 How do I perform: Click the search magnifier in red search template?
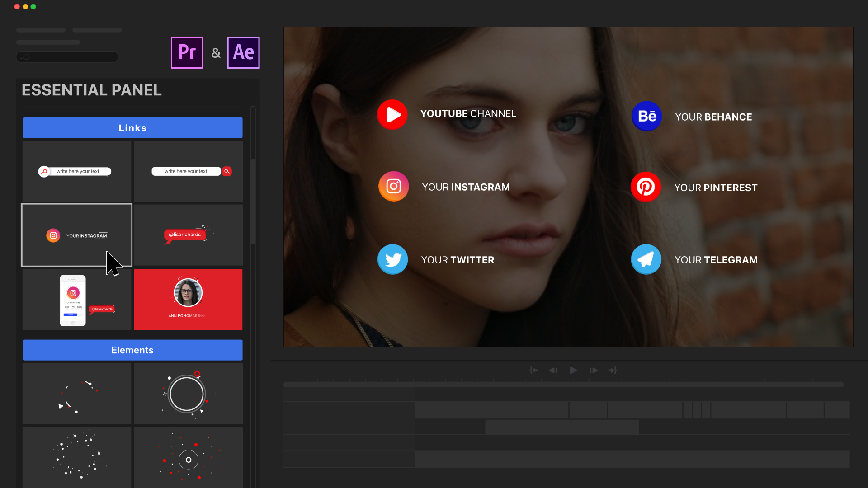click(x=227, y=171)
